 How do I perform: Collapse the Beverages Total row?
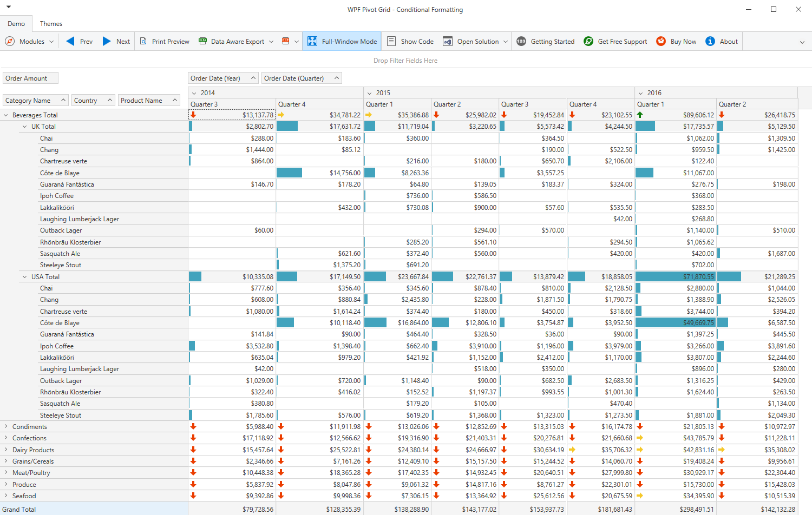tap(6, 115)
